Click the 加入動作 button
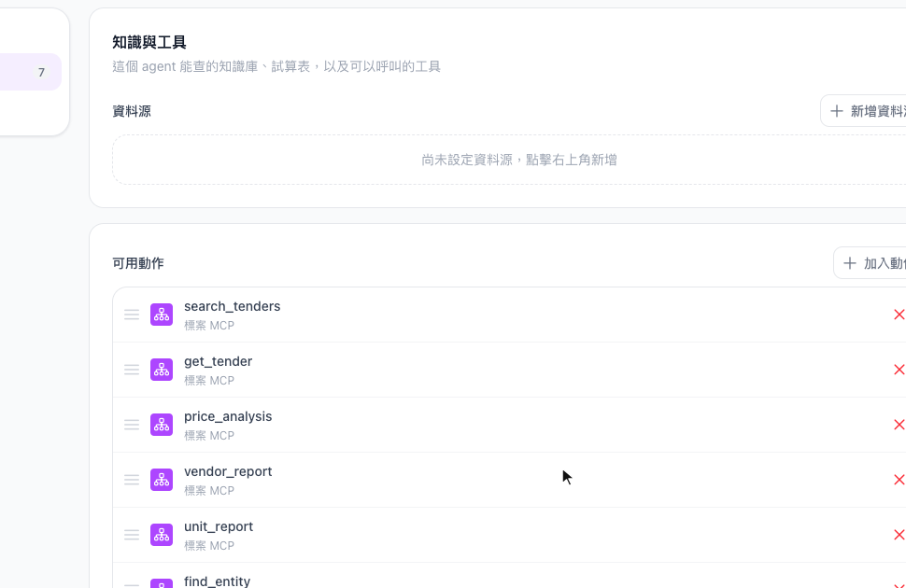906x588 pixels. 871,263
